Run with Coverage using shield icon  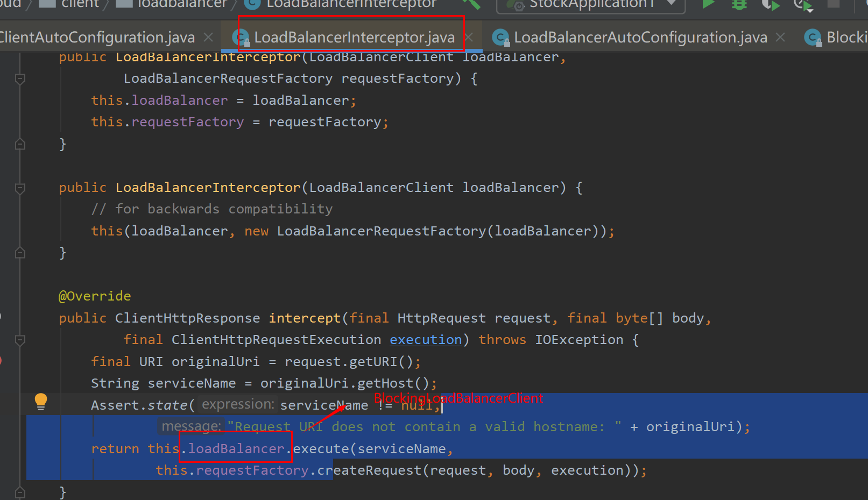pos(771,5)
